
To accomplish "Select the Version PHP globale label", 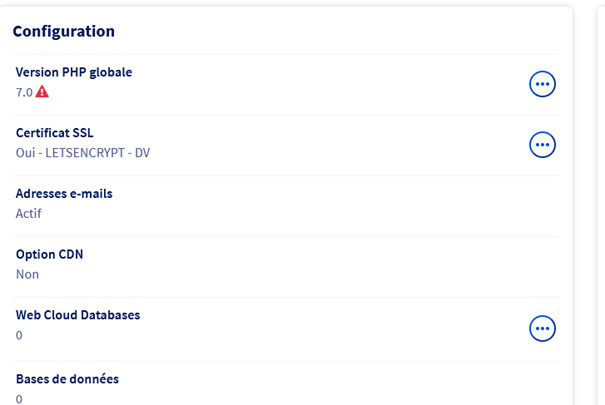I will point(74,72).
